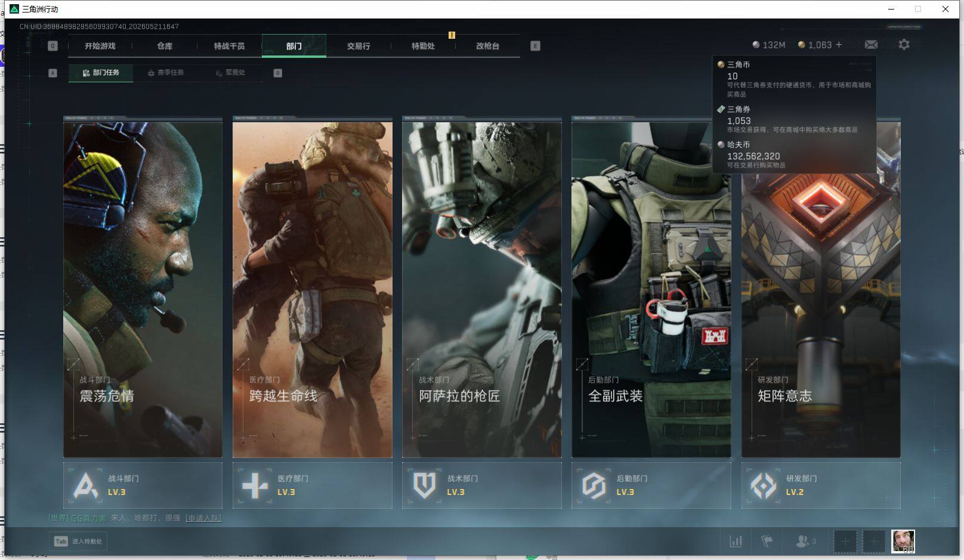This screenshot has height=560, width=964.
Task: Click the world chat message line
Action: [135, 518]
